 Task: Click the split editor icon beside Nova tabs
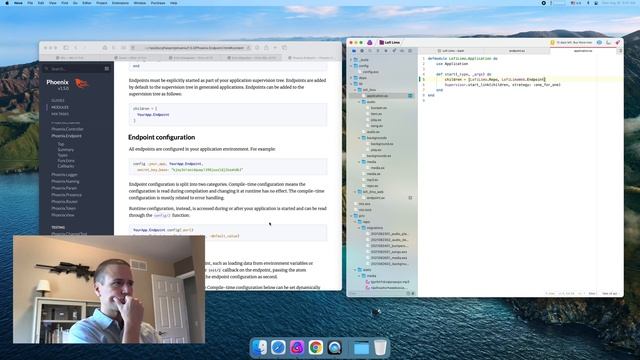click(x=620, y=51)
